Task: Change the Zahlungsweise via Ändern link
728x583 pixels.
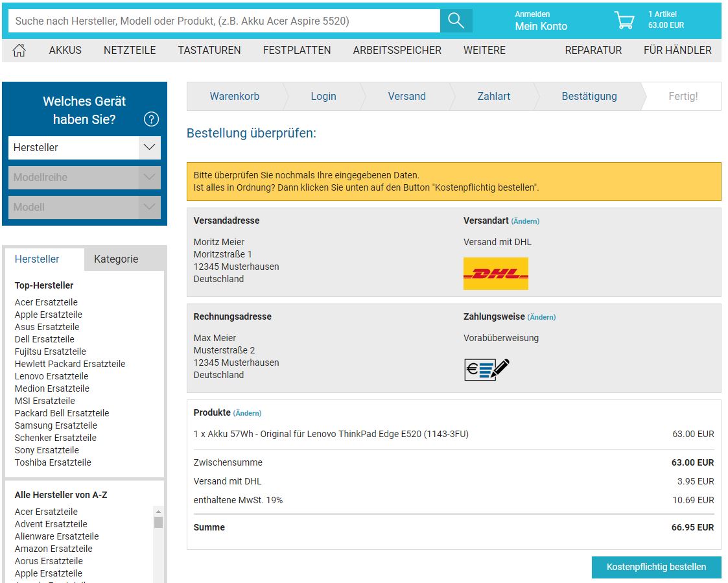Action: (x=541, y=317)
